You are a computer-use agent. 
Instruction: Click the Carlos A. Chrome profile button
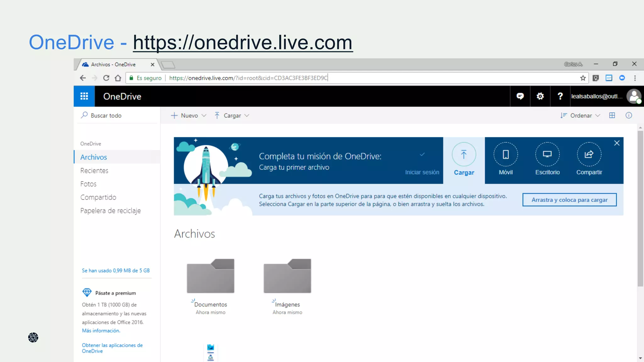click(573, 64)
